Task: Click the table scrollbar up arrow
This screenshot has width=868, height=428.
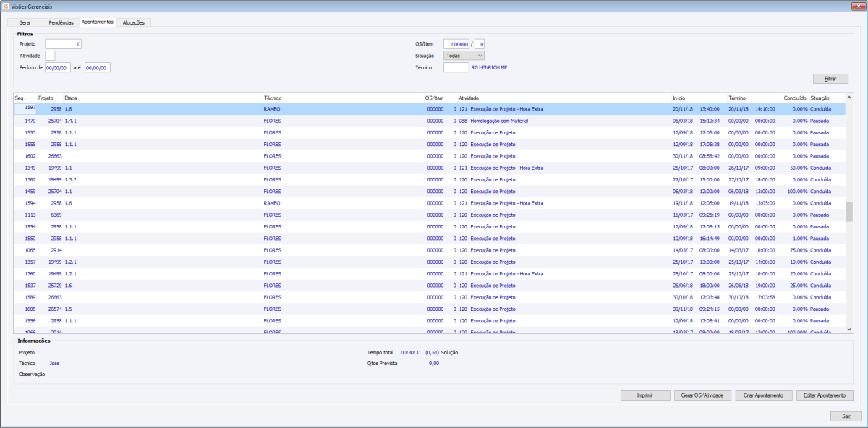Action: 849,97
